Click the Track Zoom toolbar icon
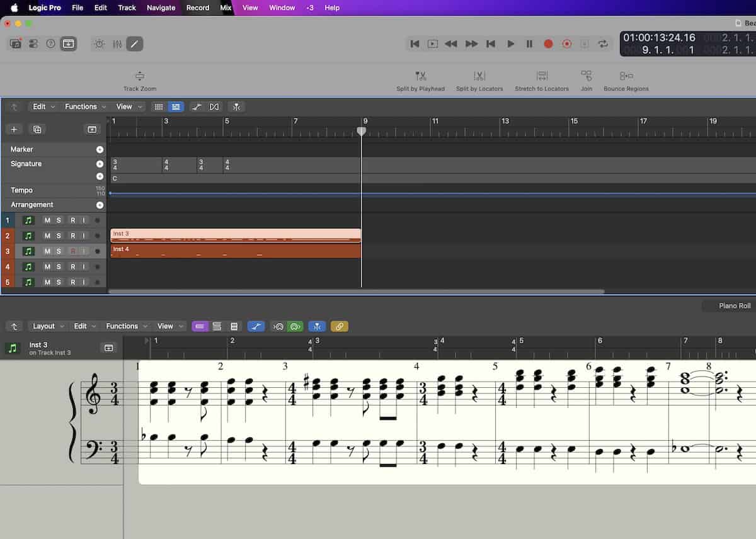This screenshot has width=756, height=539. (140, 76)
